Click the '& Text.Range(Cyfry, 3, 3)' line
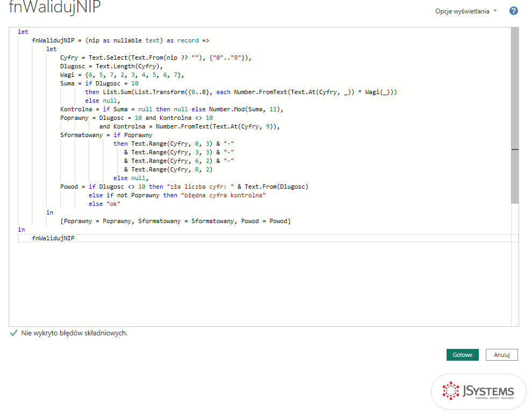 pos(179,152)
